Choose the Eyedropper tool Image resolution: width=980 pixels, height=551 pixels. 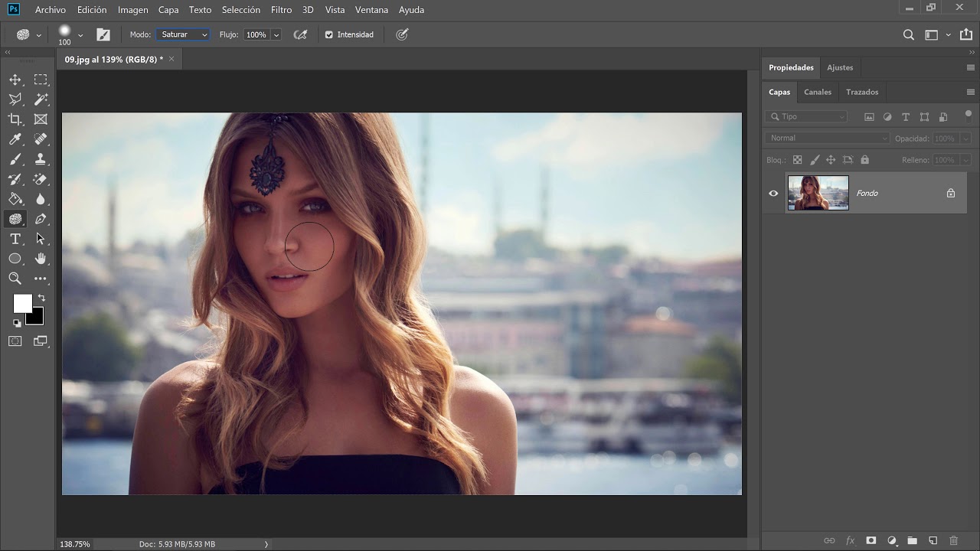pos(15,139)
